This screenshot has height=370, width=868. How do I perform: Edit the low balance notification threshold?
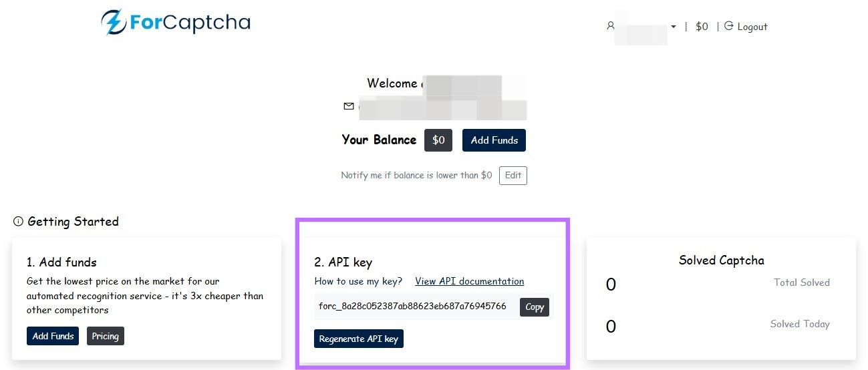click(x=513, y=176)
